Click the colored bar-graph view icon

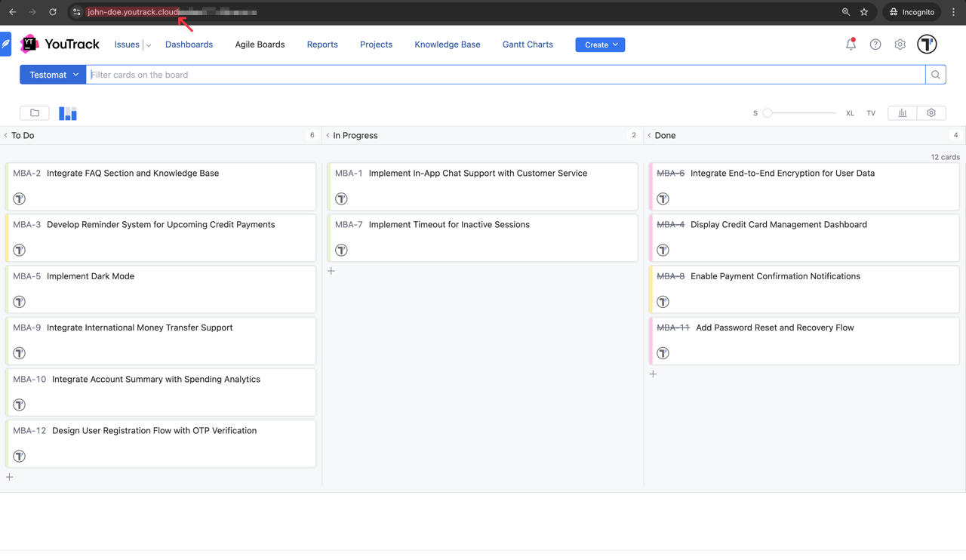click(x=68, y=112)
